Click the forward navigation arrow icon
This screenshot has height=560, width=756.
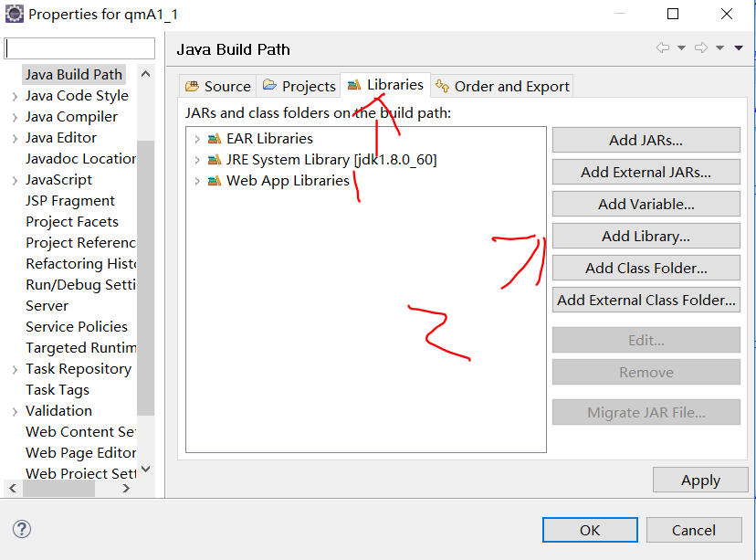[701, 48]
